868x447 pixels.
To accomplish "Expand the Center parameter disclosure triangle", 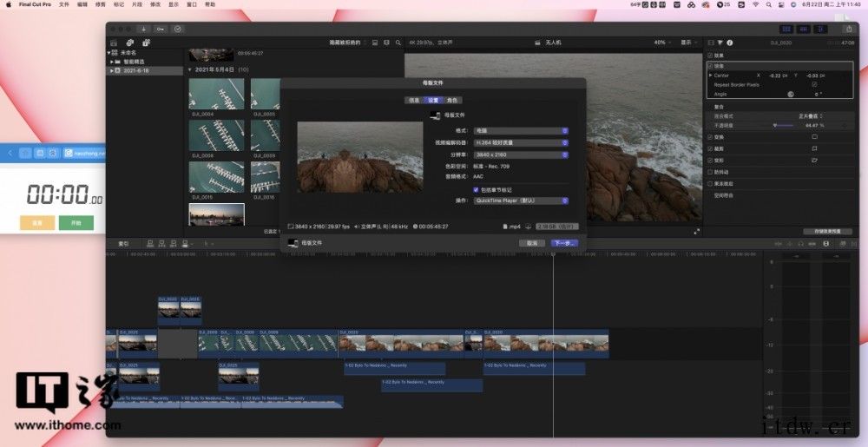I will pyautogui.click(x=711, y=76).
